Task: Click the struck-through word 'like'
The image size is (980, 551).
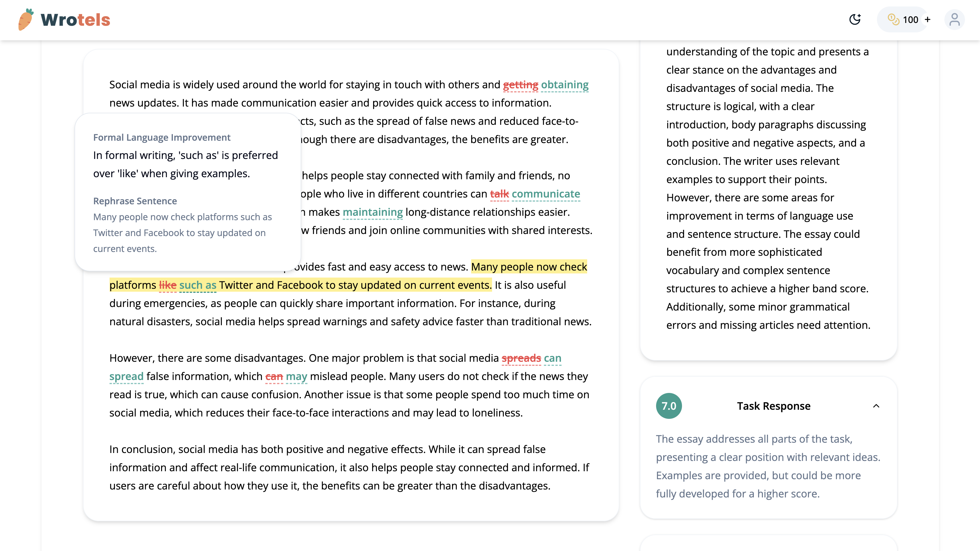Action: 167,285
